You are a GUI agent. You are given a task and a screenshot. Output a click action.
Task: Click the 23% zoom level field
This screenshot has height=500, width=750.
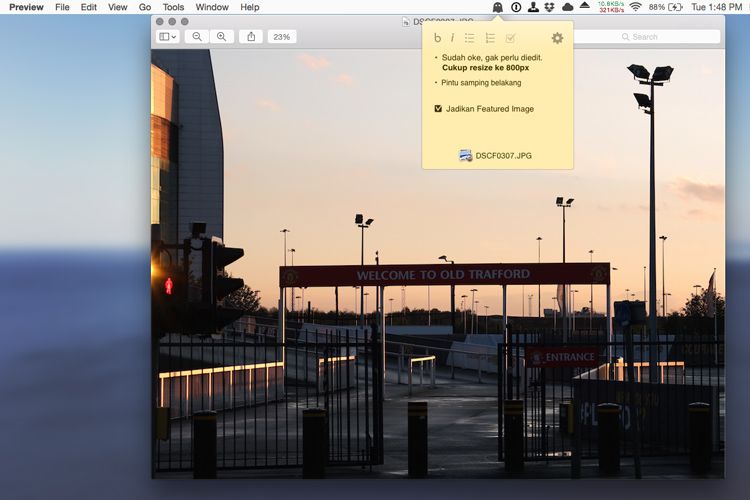click(282, 37)
